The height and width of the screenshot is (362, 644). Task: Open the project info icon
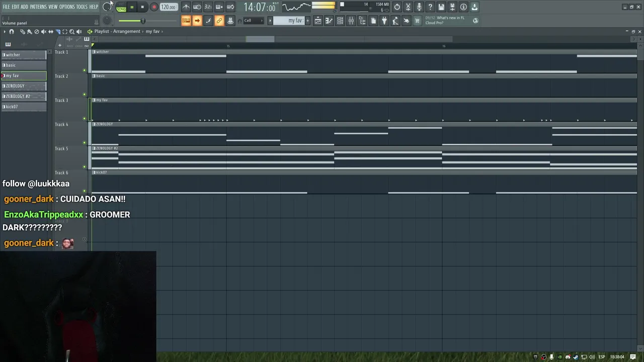(x=463, y=7)
